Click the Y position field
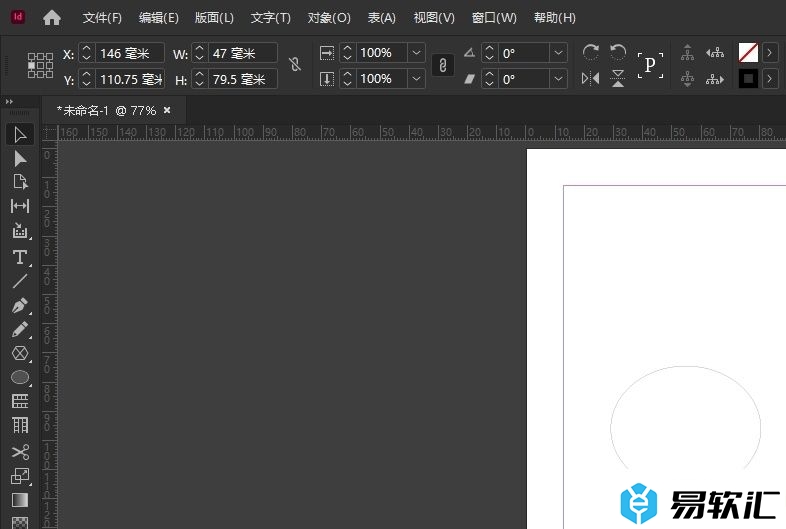This screenshot has height=529, width=786. pyautogui.click(x=129, y=79)
